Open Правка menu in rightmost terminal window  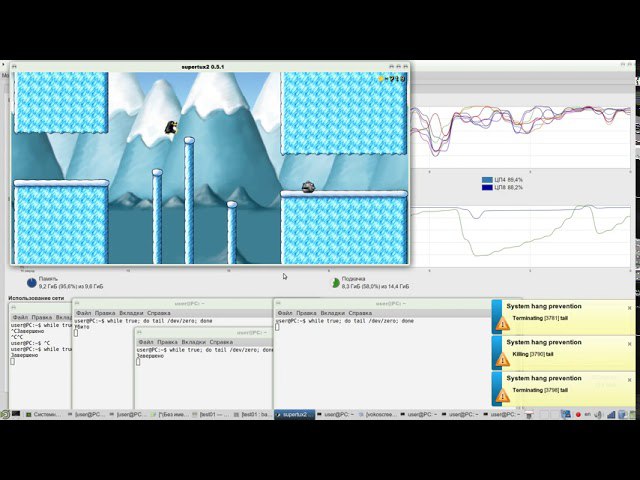pos(306,313)
